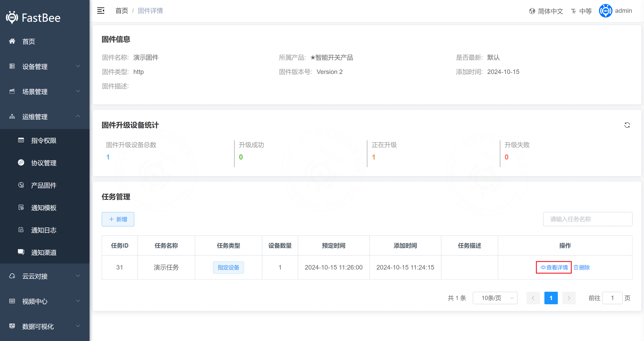Click the 协议管理 menu icon
This screenshot has height=341, width=644.
21,163
